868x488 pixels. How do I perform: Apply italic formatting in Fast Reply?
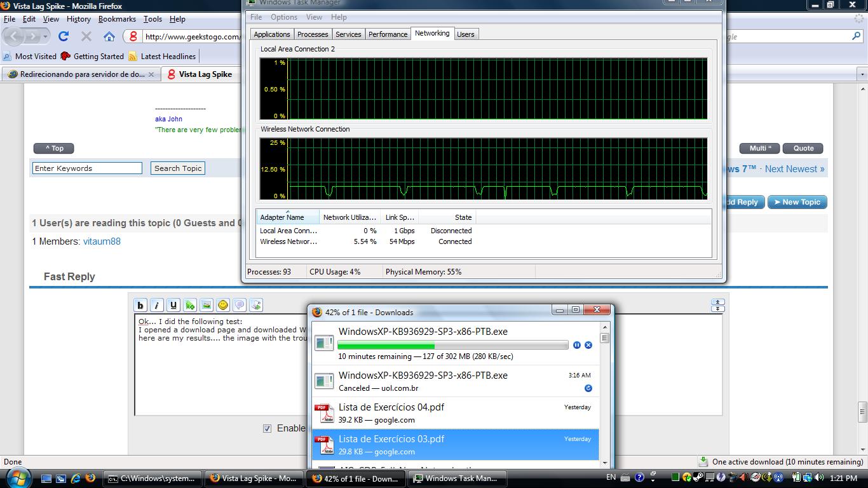157,306
